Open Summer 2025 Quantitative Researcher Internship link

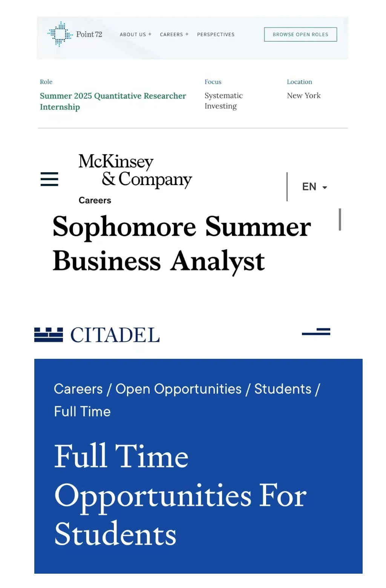coord(113,101)
